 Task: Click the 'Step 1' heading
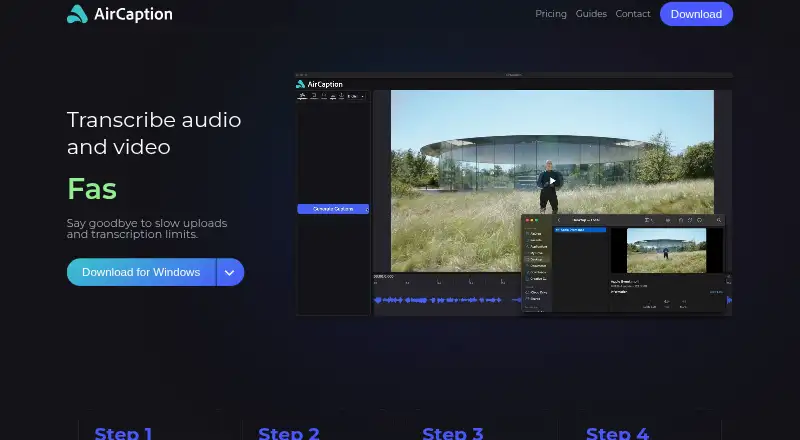pyautogui.click(x=123, y=433)
